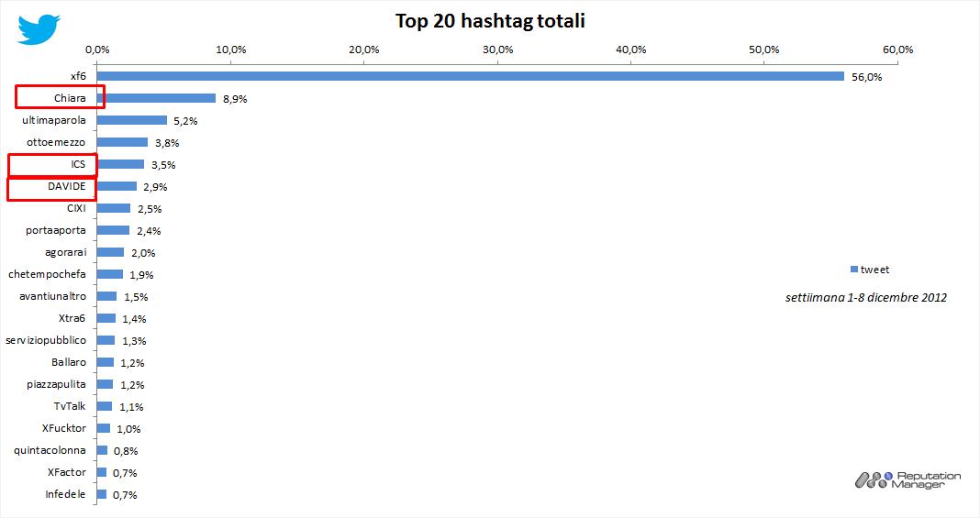Click the XFucktor bar

[x=103, y=428]
